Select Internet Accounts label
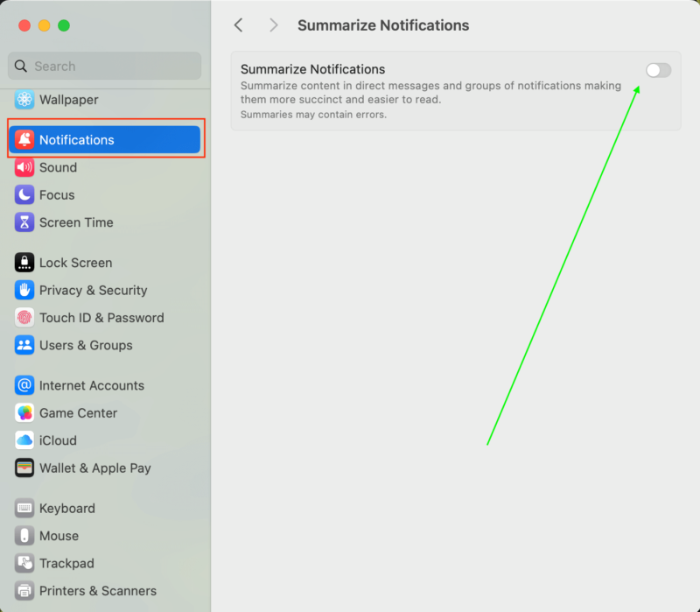This screenshot has height=612, width=700. [92, 385]
